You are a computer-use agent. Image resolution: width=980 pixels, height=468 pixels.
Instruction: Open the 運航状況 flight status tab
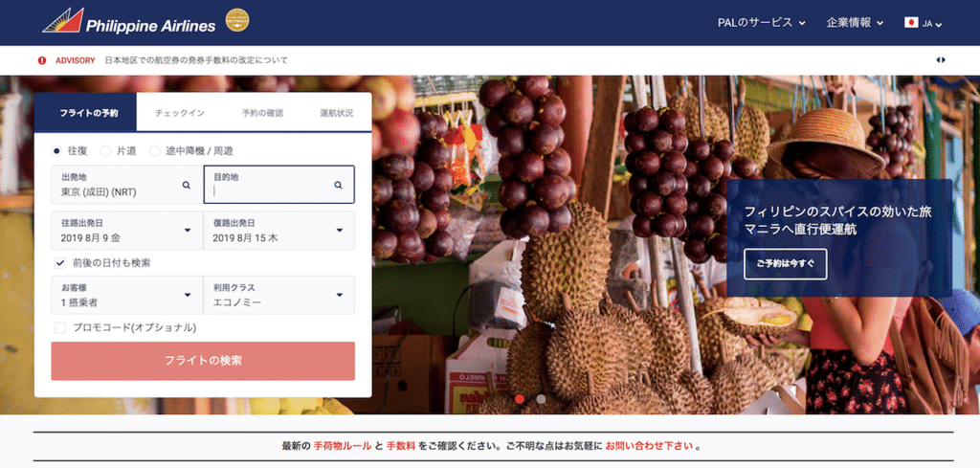(336, 113)
